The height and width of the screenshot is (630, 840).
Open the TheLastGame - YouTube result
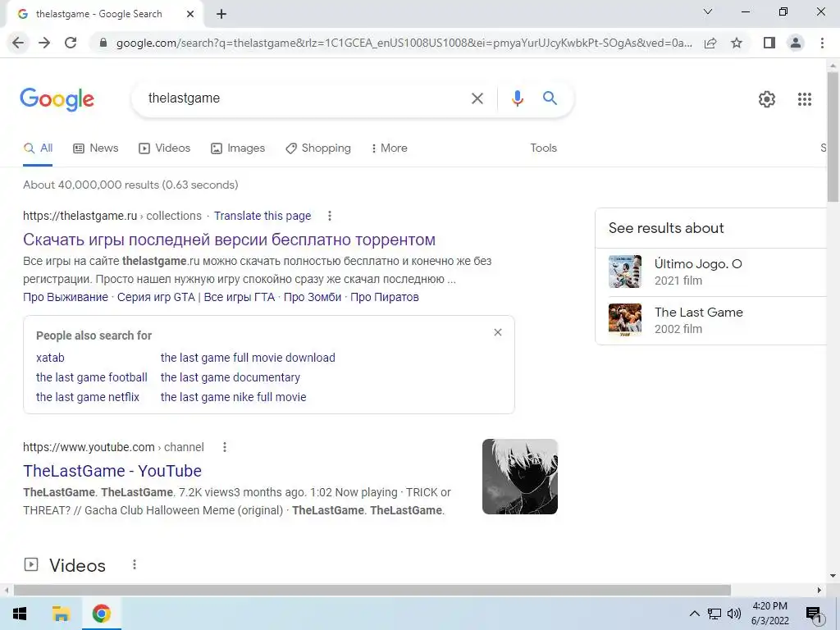point(112,471)
